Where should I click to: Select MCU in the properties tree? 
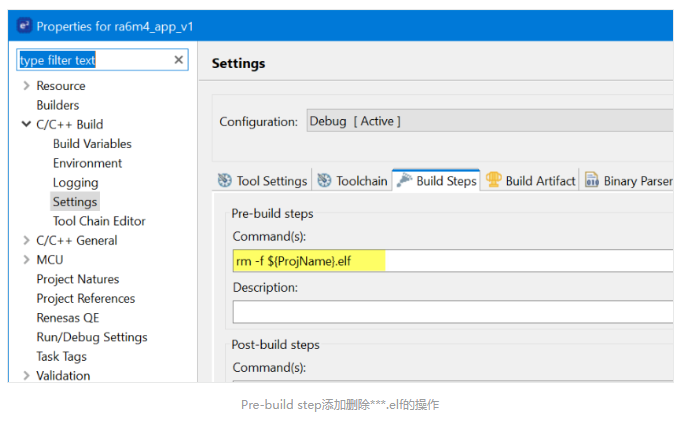[50, 260]
